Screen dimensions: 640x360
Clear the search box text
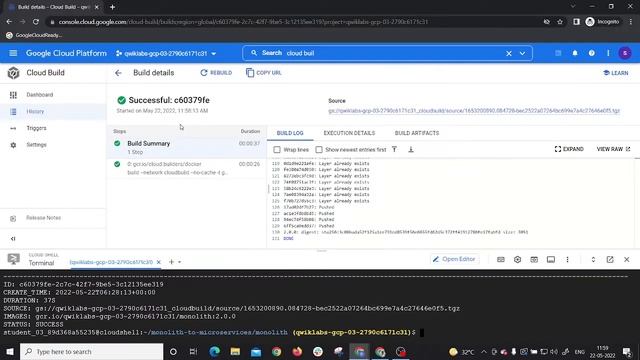(509, 53)
